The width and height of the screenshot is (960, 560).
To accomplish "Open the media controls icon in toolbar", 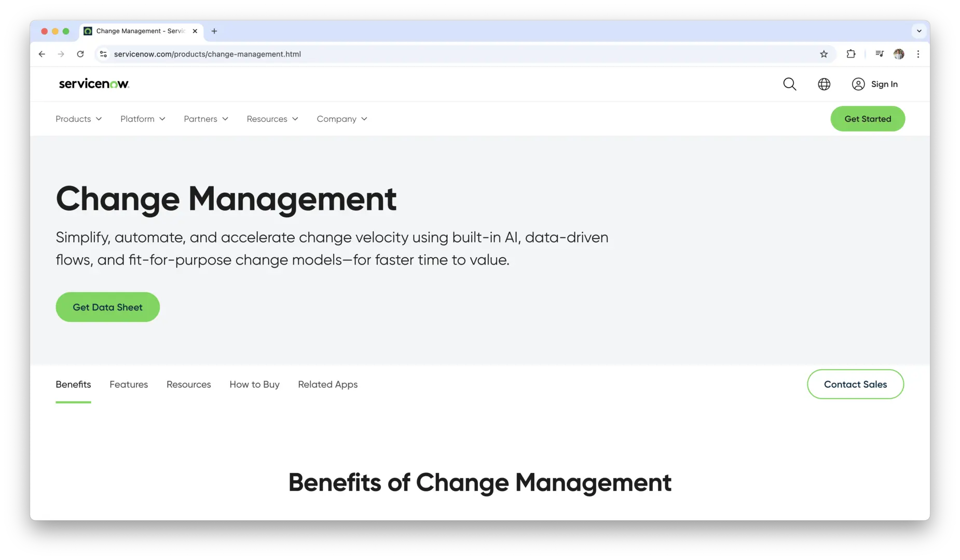I will [879, 54].
